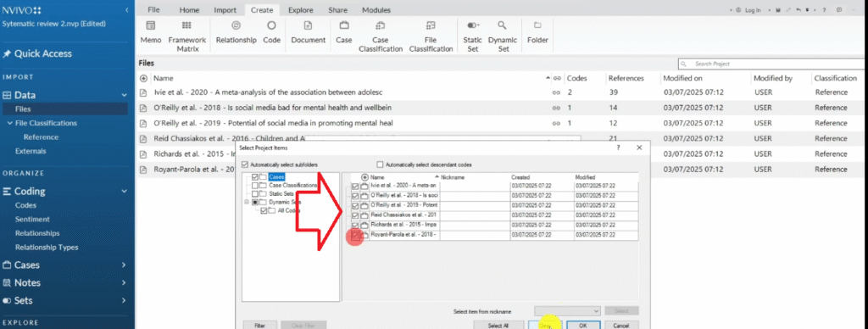Uncheck the Cases folder checkbox

pyautogui.click(x=254, y=177)
